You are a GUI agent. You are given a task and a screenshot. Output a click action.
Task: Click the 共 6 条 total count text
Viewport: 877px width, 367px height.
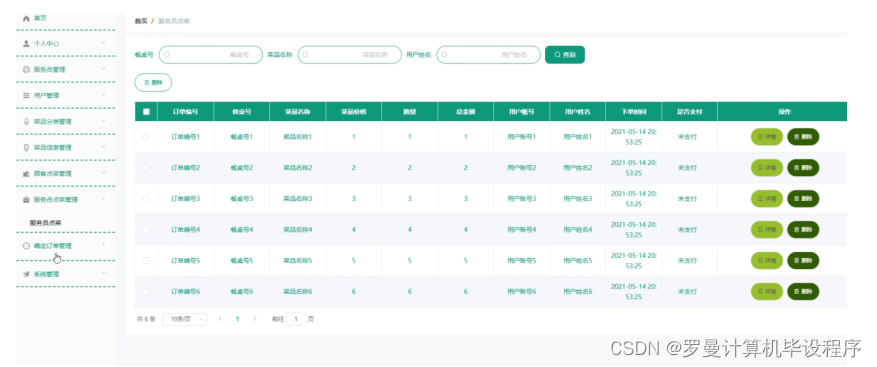point(146,319)
